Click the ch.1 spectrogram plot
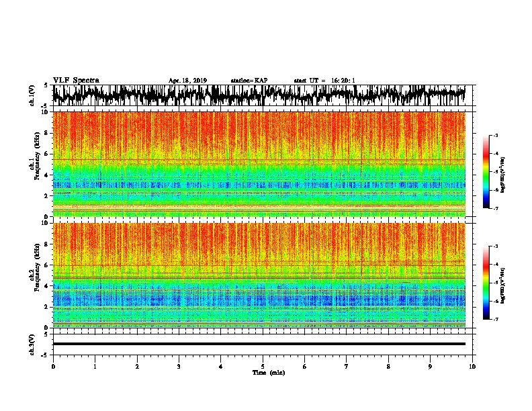Image resolution: width=532 pixels, height=411 pixels. pos(259,164)
